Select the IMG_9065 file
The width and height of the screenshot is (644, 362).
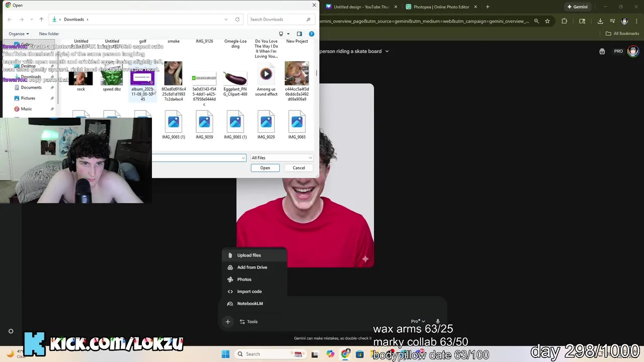tap(297, 126)
